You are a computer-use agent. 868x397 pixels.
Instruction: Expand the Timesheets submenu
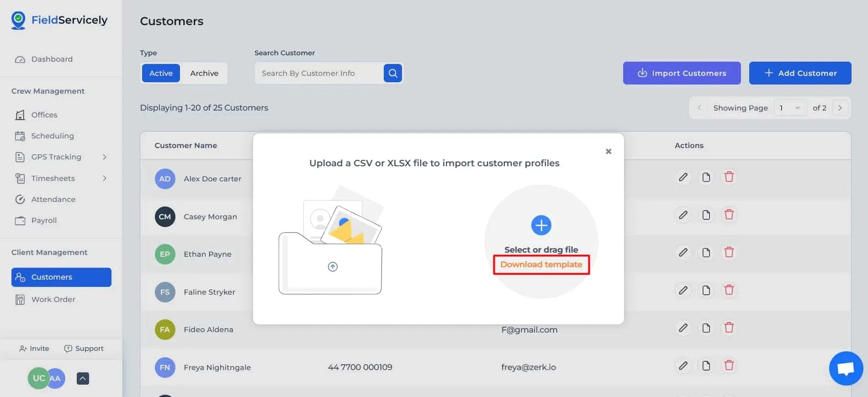(105, 178)
